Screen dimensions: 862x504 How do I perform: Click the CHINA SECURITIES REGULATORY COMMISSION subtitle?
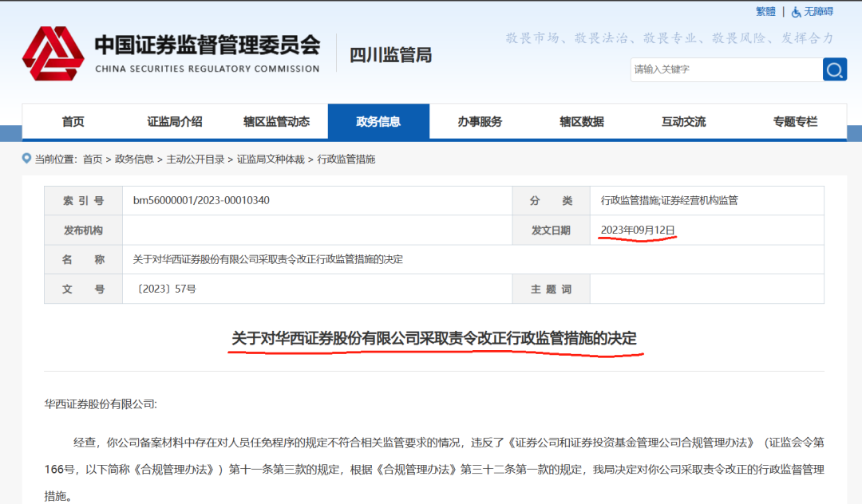(208, 69)
